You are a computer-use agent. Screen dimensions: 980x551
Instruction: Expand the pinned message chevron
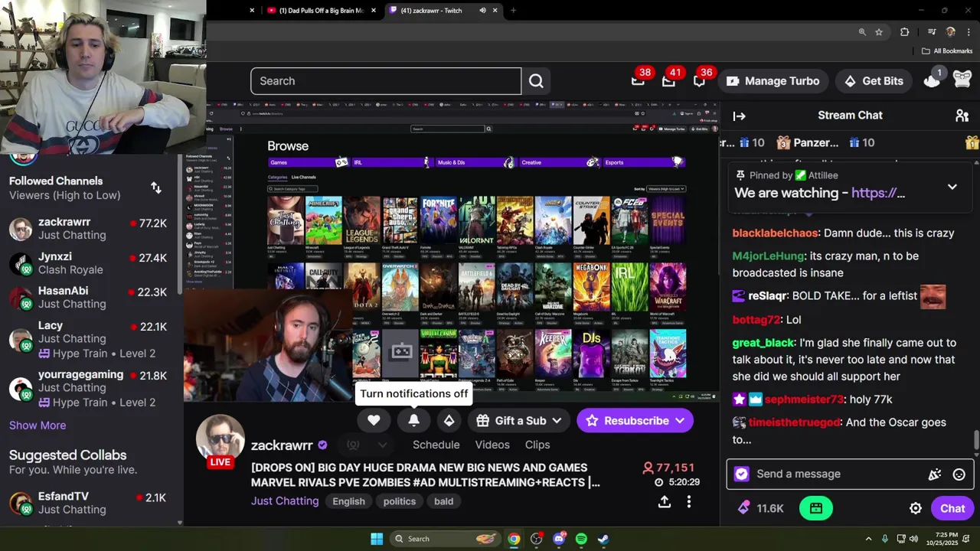point(952,187)
